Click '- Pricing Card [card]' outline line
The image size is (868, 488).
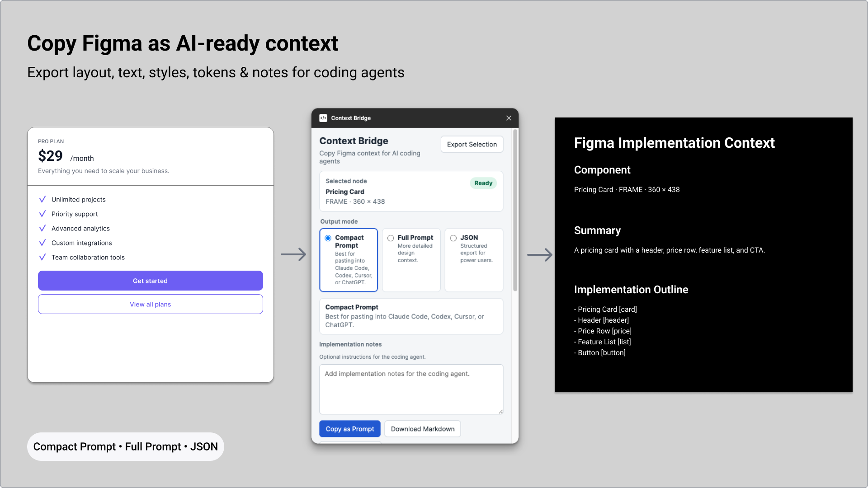(605, 309)
